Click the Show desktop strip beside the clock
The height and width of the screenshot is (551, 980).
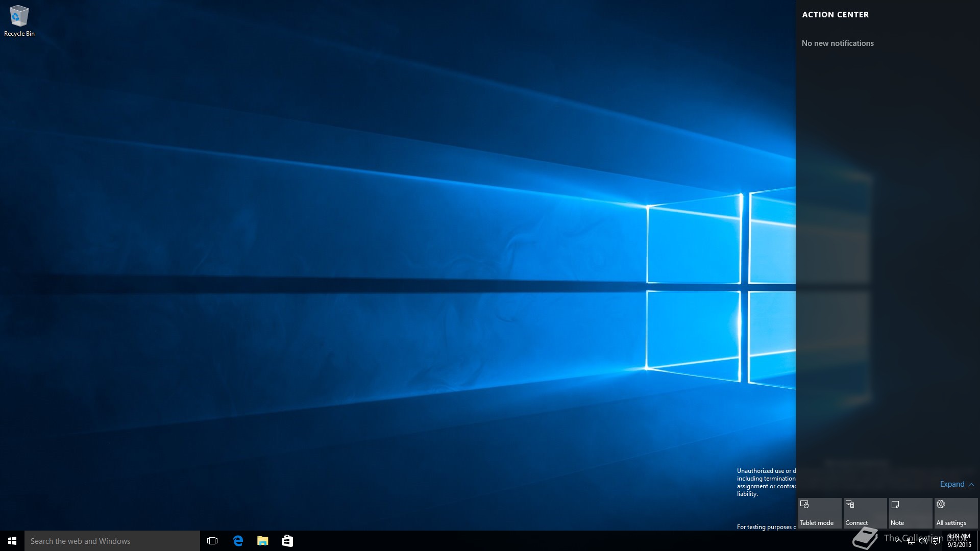978,541
